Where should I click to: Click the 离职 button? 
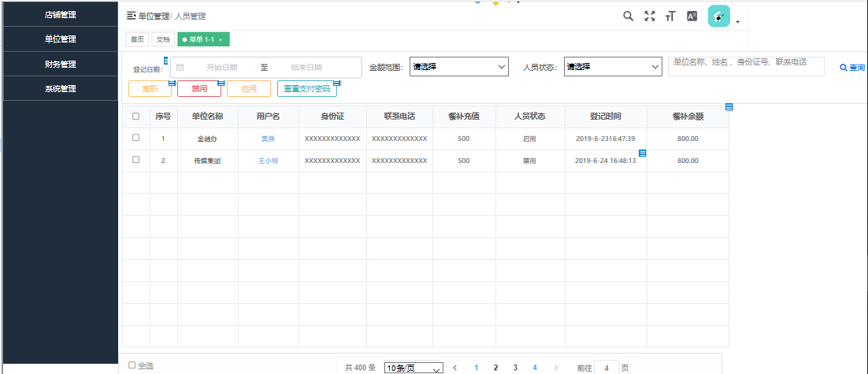[150, 88]
